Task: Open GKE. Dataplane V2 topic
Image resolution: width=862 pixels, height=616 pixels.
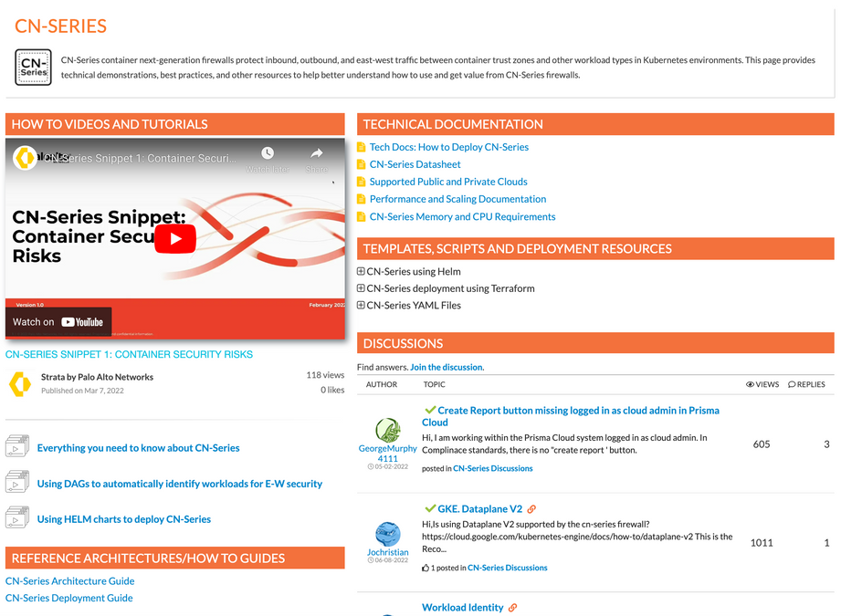Action: coord(480,509)
